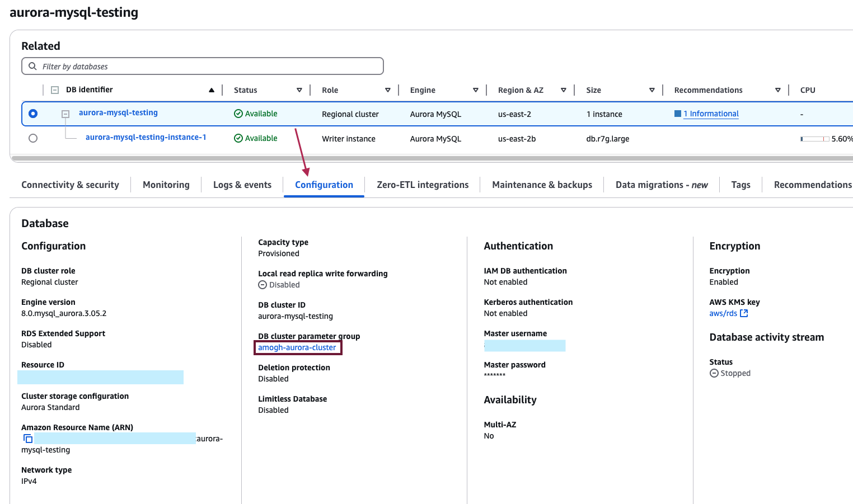The image size is (853, 504).
Task: Click the Disabled icon under write forwarding
Action: click(263, 285)
